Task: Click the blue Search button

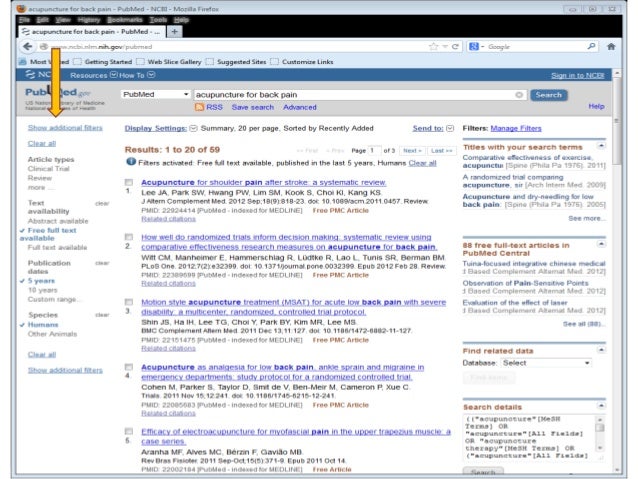Action: [548, 95]
